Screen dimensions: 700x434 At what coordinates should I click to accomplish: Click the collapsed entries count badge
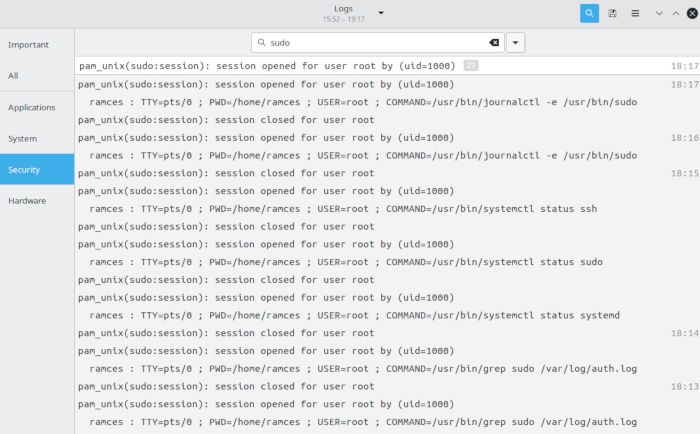coord(471,66)
